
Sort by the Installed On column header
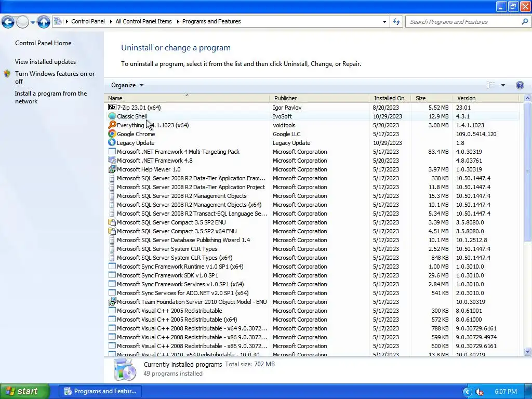pos(390,98)
